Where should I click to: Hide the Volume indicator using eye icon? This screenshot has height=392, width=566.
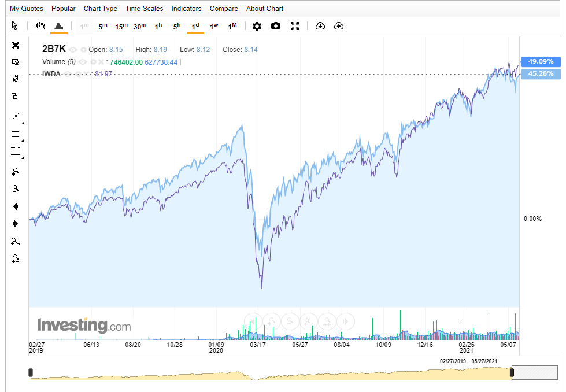[83, 62]
